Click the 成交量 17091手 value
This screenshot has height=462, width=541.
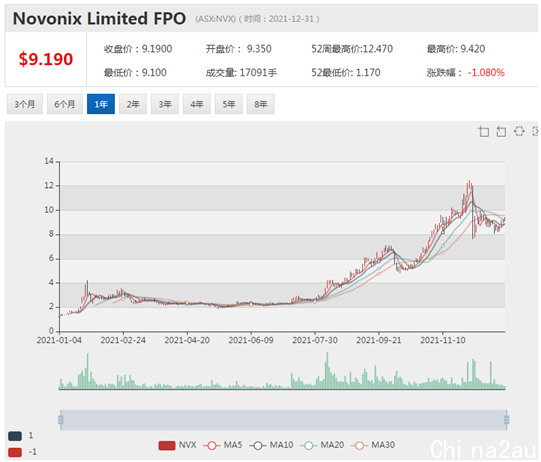pyautogui.click(x=242, y=73)
